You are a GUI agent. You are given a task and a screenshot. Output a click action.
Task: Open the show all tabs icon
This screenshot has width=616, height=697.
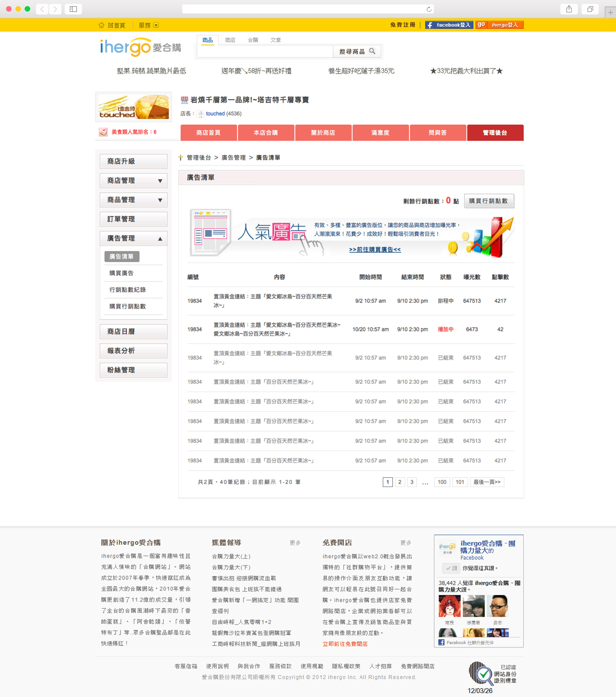point(590,9)
